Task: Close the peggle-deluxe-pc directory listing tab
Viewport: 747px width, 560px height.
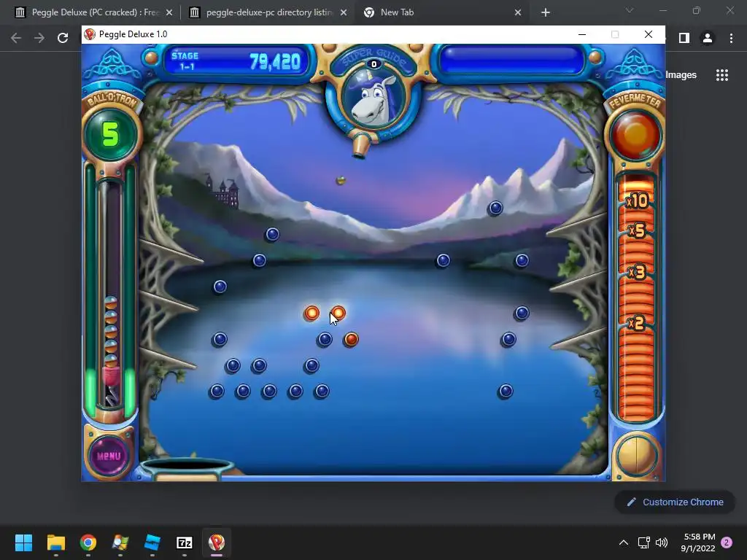Action: point(344,12)
